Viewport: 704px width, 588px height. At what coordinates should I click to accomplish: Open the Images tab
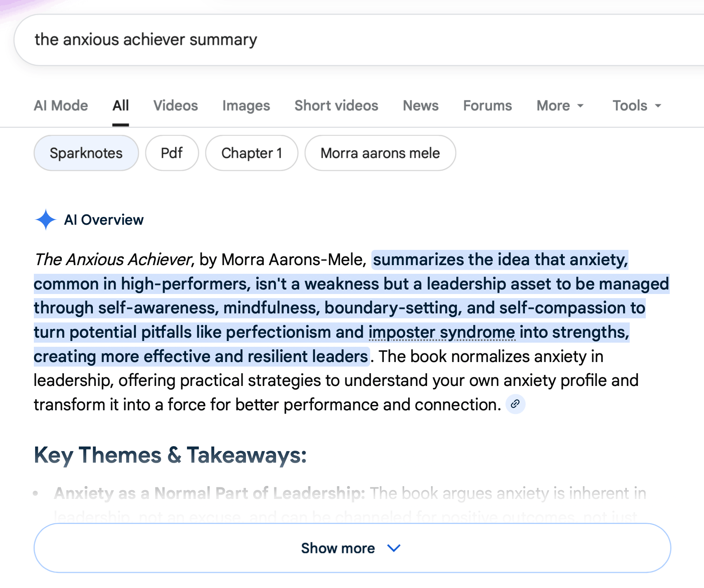[x=246, y=106]
